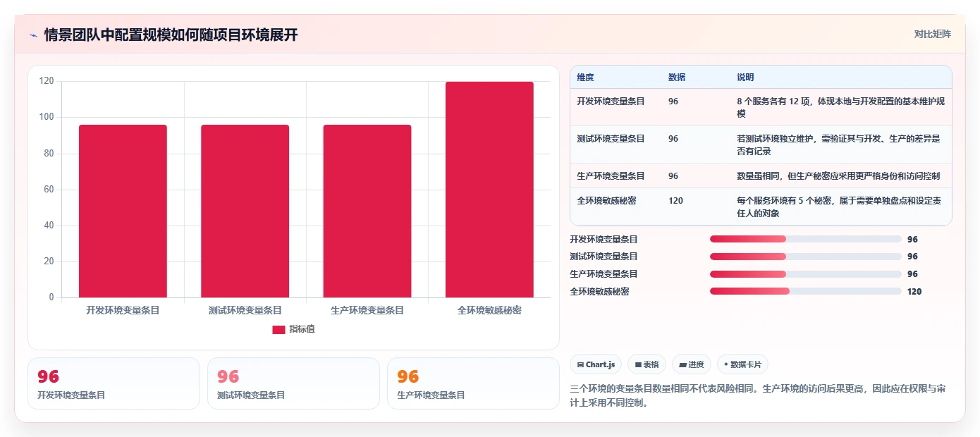Select the 生产环境变量条目 bar in chart
980x437 pixels.
pyautogui.click(x=367, y=211)
